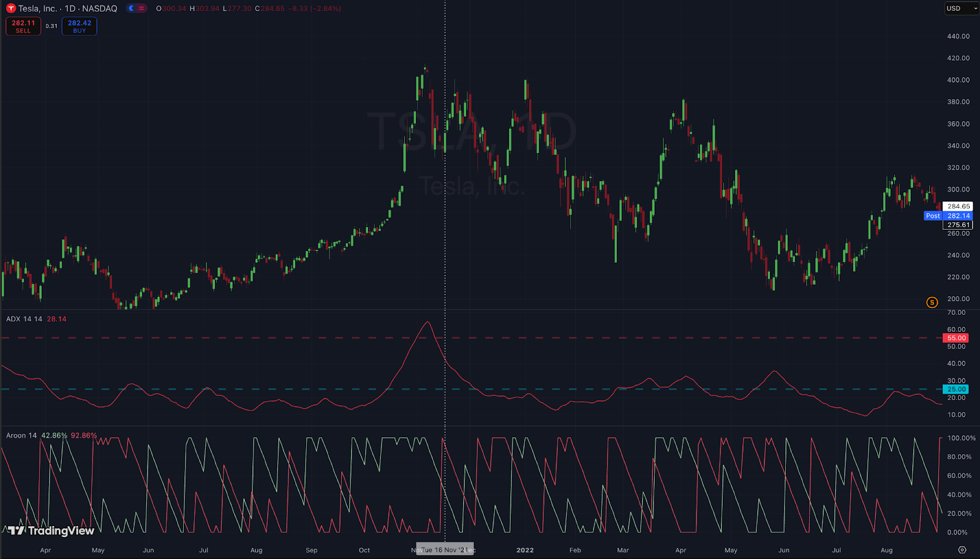Viewport: 980px width, 559px height.
Task: Click the ADX value 28.14
Action: point(56,319)
